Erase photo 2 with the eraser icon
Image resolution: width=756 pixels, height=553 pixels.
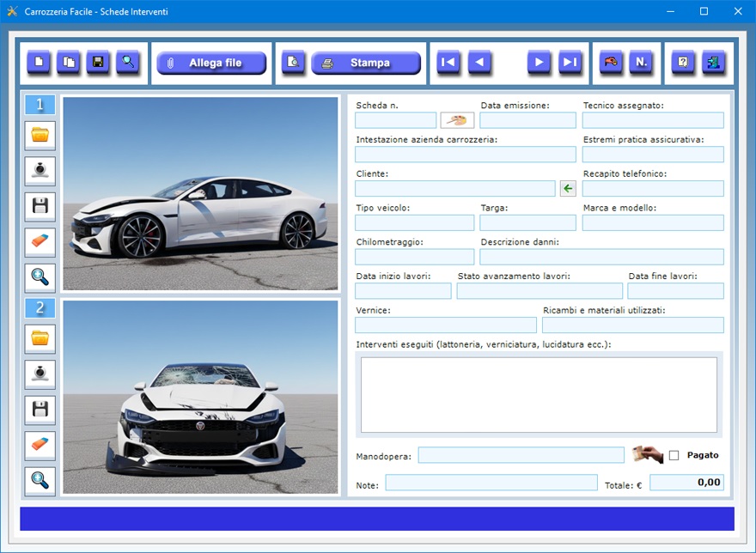pyautogui.click(x=40, y=446)
